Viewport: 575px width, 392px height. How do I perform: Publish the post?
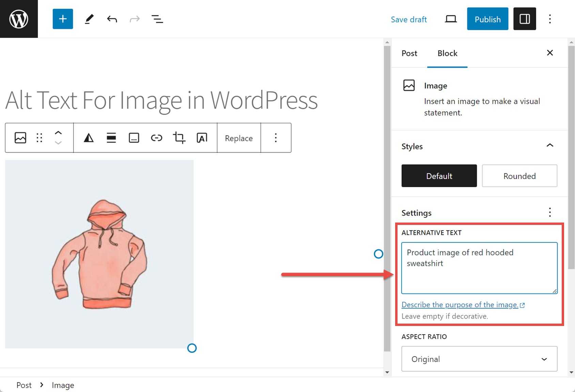click(x=487, y=19)
